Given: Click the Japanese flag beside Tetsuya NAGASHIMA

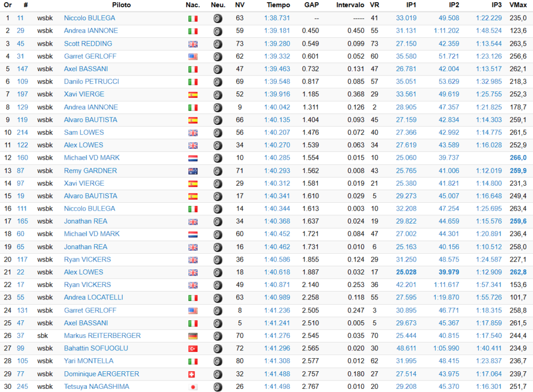Looking at the screenshot, I should [x=193, y=387].
